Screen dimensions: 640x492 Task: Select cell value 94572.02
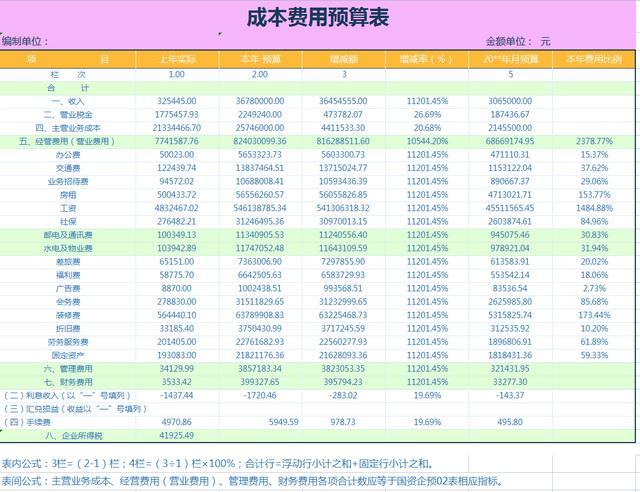click(177, 182)
